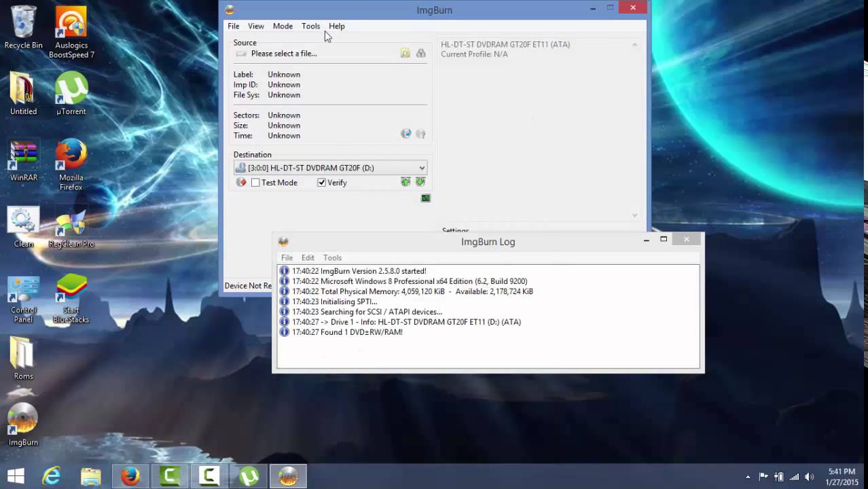This screenshot has height=489, width=868.
Task: Select Mozilla Firefox desktop shortcut
Action: 71,165
